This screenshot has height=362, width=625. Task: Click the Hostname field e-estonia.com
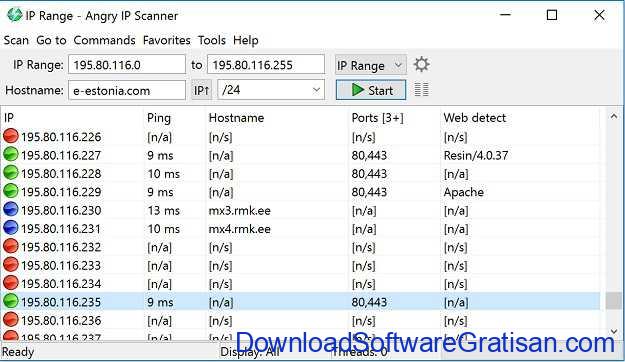(127, 90)
